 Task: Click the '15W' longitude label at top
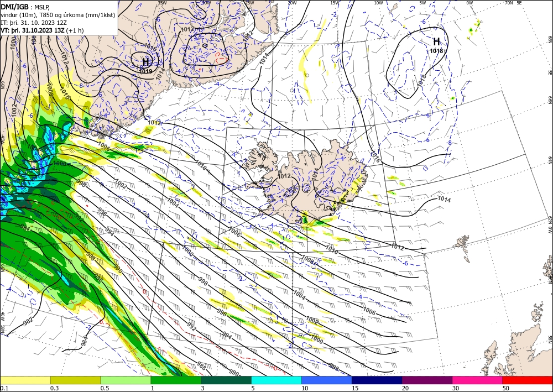coord(335,2)
